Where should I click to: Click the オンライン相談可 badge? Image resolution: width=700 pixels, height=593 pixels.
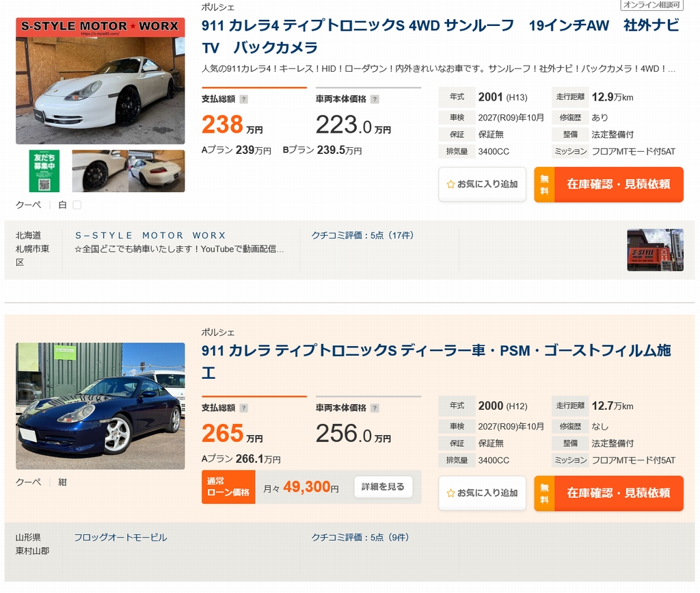[651, 5]
